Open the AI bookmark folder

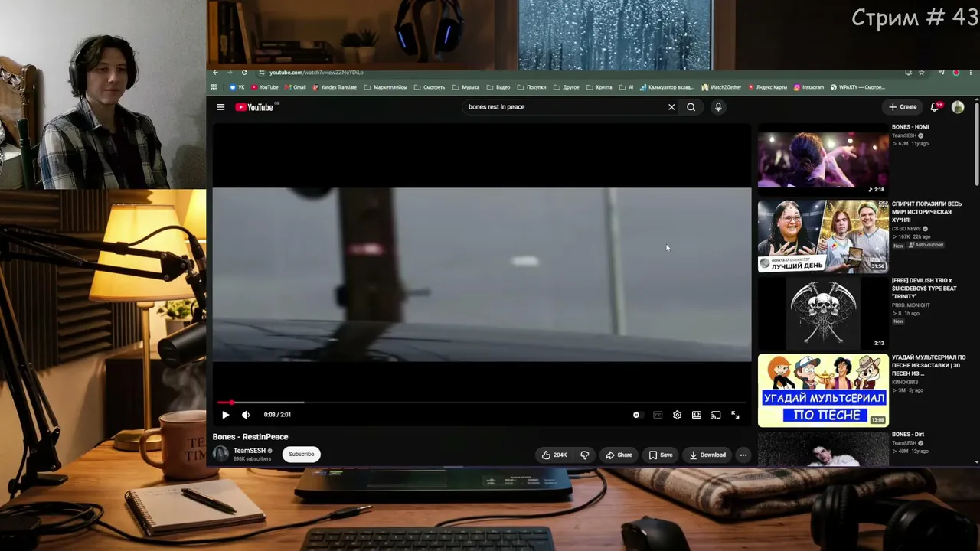pyautogui.click(x=626, y=87)
